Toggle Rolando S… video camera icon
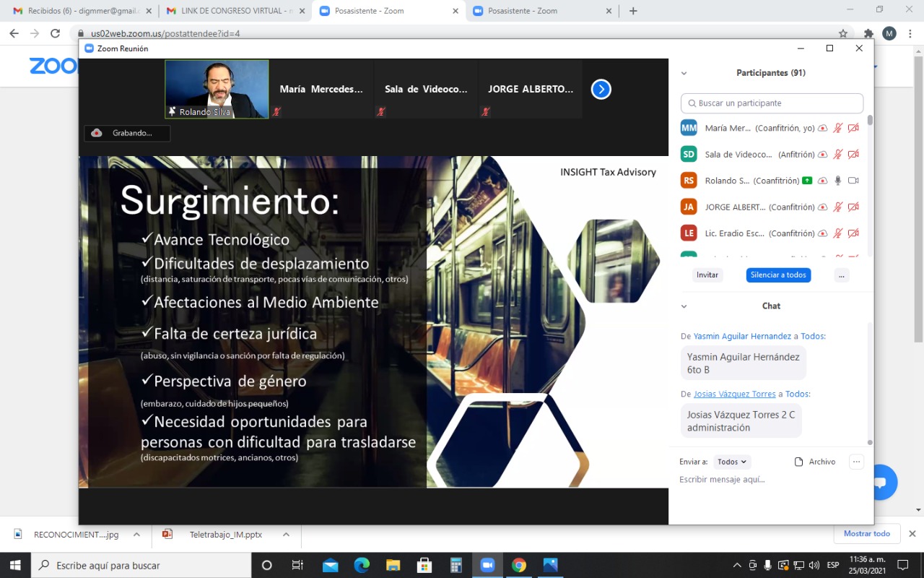The width and height of the screenshot is (924, 578). (853, 181)
